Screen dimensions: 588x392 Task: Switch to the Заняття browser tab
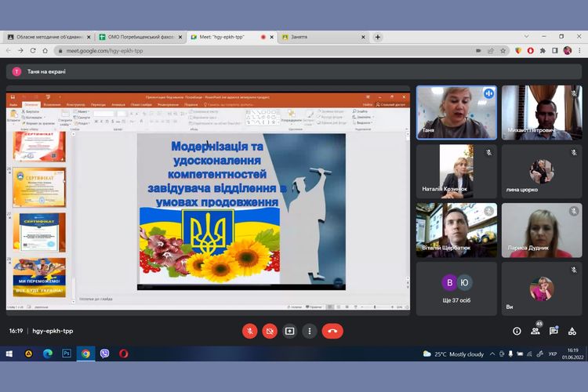(321, 37)
